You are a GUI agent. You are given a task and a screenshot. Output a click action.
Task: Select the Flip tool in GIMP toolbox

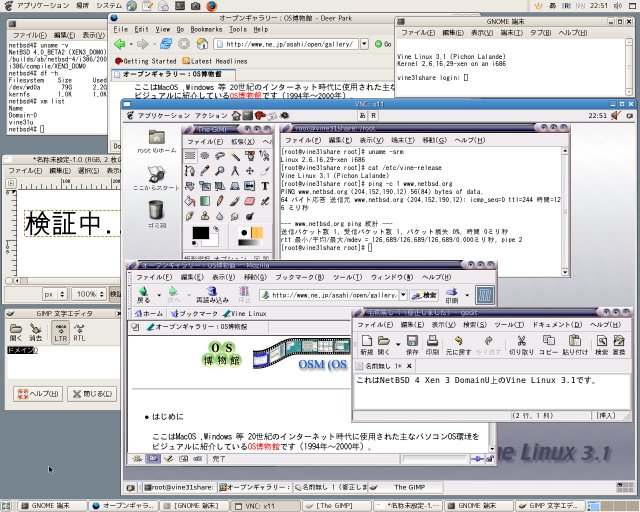point(250,186)
